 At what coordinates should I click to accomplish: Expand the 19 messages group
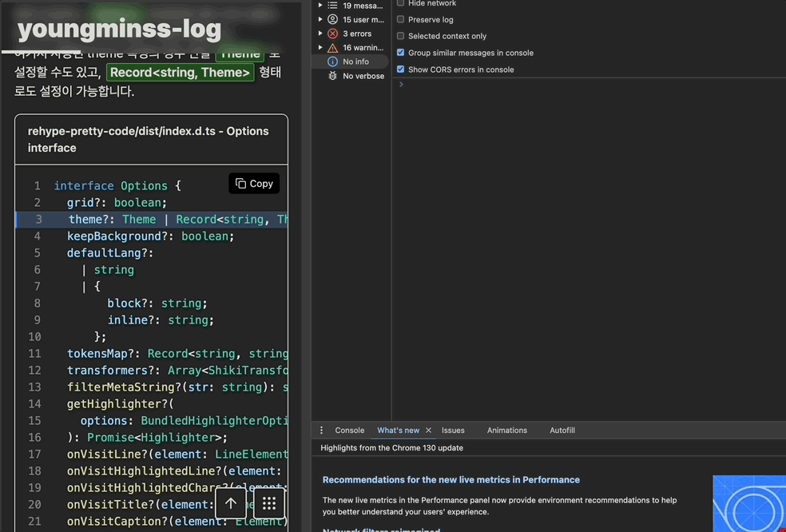point(320,6)
